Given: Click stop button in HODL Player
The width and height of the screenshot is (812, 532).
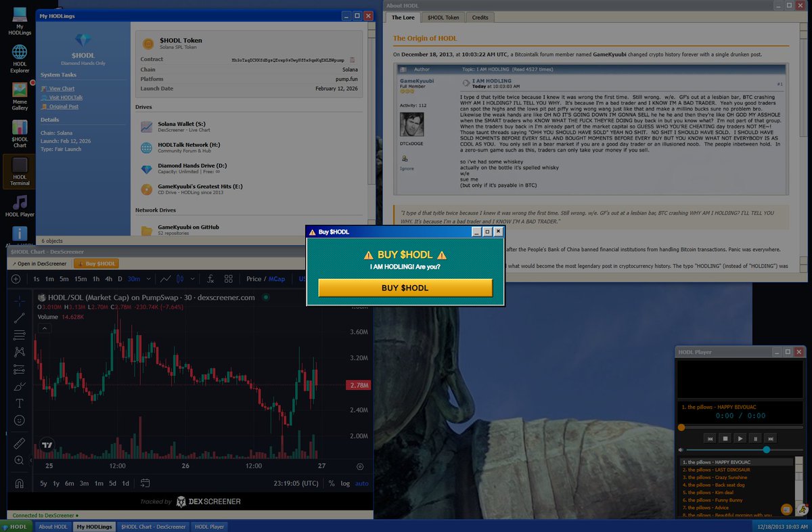Looking at the screenshot, I should (x=725, y=439).
